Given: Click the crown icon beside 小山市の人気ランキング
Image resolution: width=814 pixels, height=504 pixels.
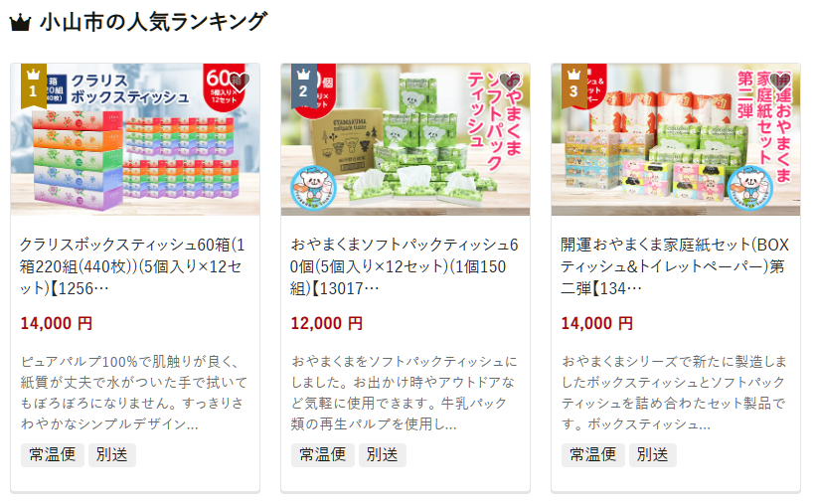Looking at the screenshot, I should click(x=21, y=23).
